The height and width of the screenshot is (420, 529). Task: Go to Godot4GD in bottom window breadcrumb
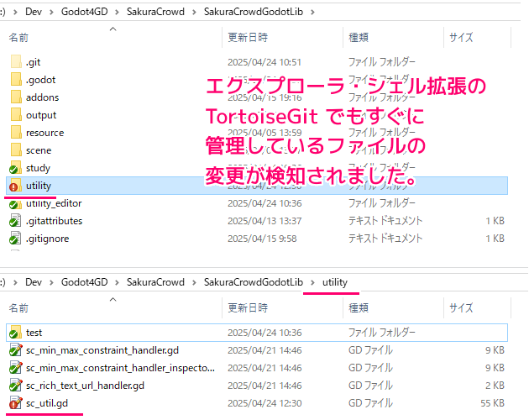(x=84, y=282)
